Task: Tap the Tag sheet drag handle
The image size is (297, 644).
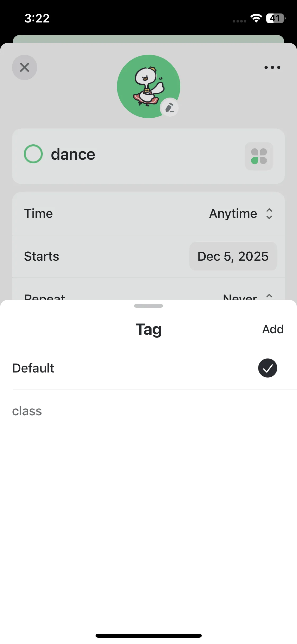Action: coord(148,306)
